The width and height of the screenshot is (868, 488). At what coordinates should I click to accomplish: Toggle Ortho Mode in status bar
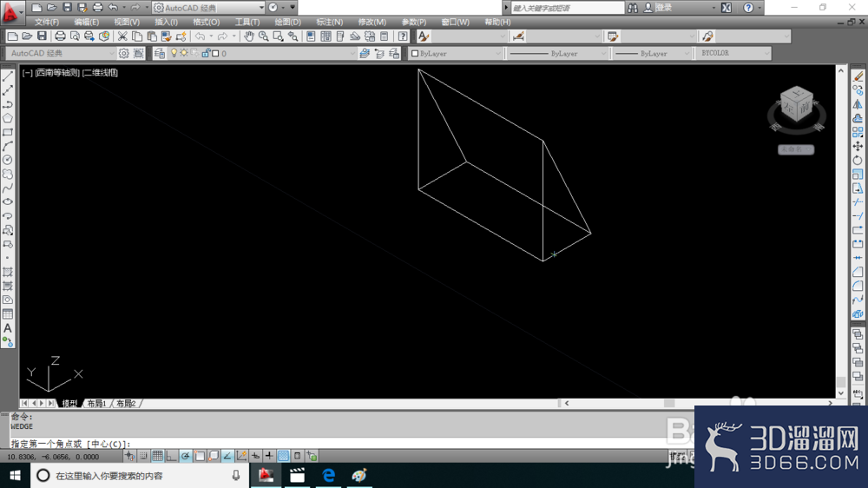click(171, 457)
